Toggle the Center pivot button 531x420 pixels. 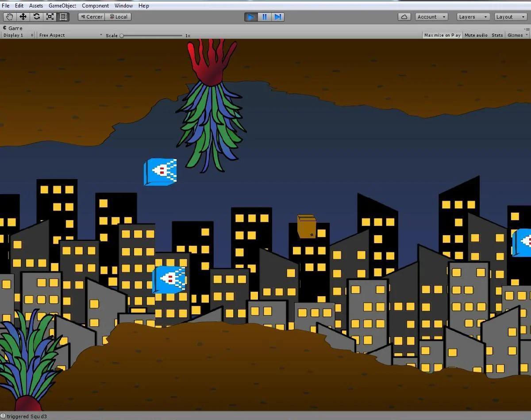(92, 17)
